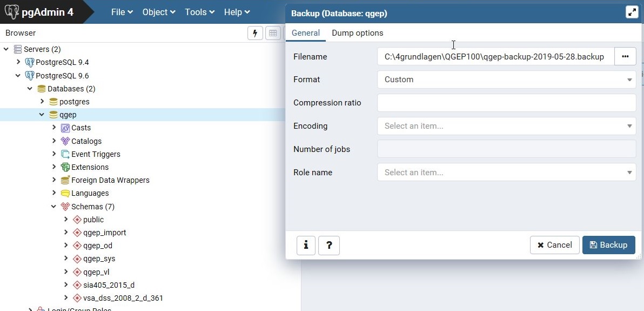The height and width of the screenshot is (311, 644).
Task: Click the Number of jobs field
Action: 506,149
